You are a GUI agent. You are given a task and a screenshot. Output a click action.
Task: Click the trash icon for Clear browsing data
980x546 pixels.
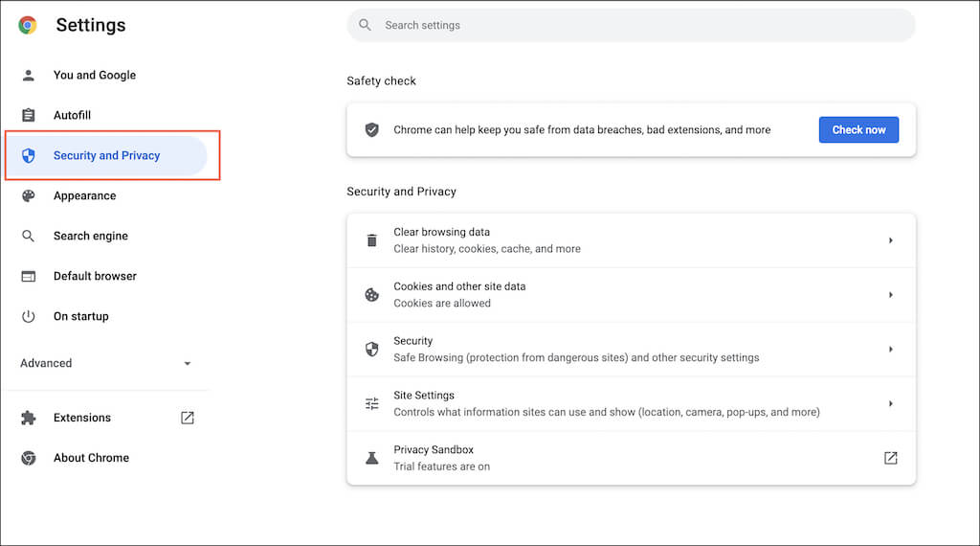[x=372, y=240]
